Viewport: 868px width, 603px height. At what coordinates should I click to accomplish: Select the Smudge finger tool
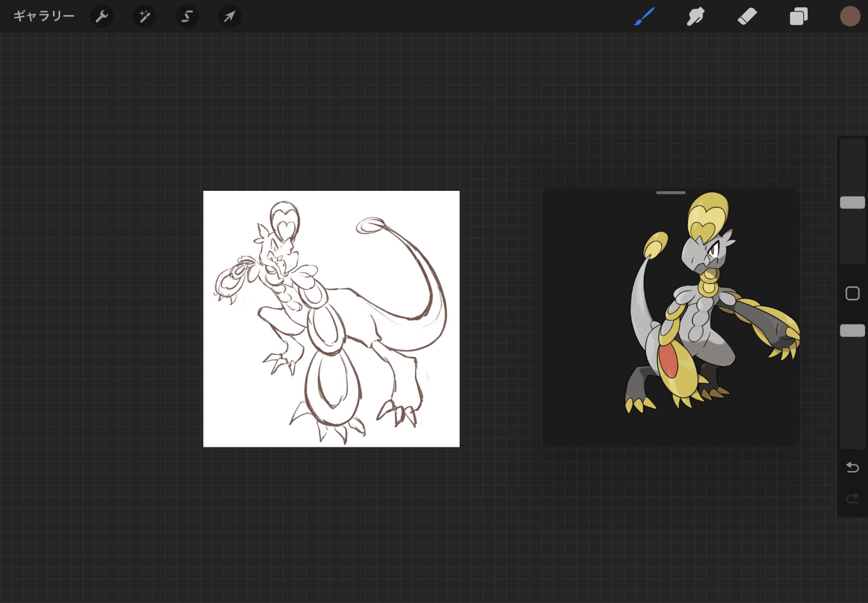click(x=695, y=16)
